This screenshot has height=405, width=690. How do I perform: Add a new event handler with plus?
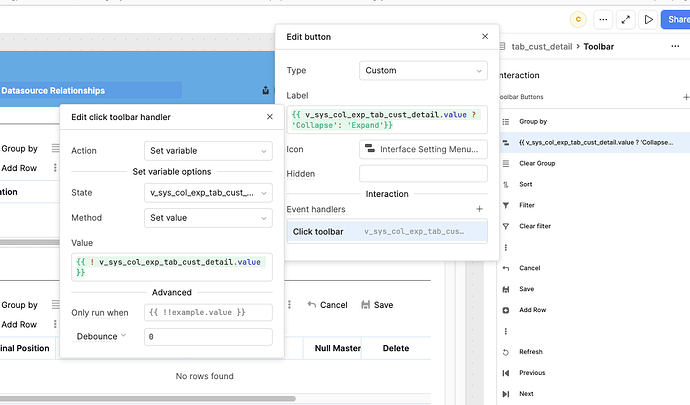480,209
